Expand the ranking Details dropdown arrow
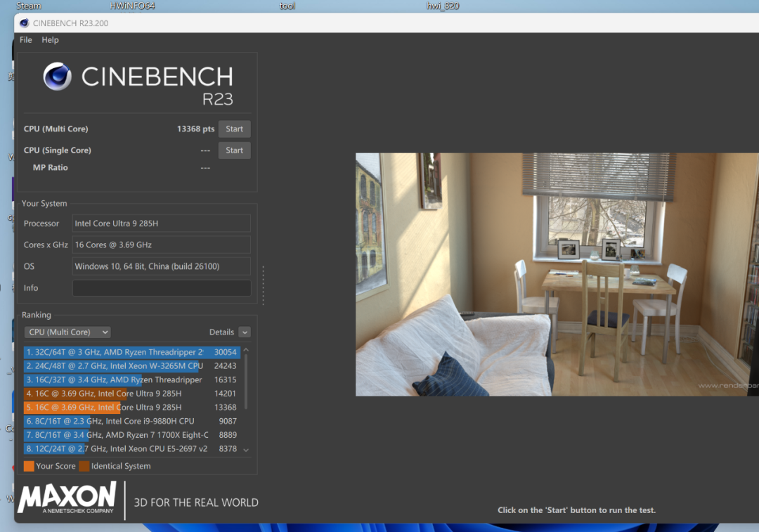Image resolution: width=759 pixels, height=532 pixels. (245, 332)
